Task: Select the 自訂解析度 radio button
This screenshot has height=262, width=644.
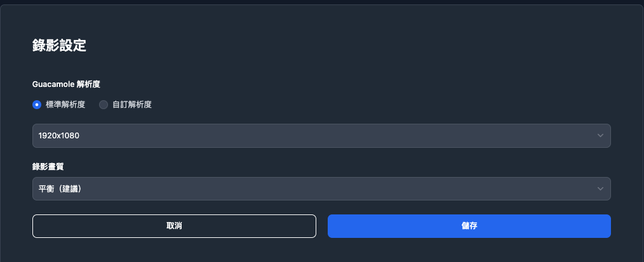Action: pos(104,105)
